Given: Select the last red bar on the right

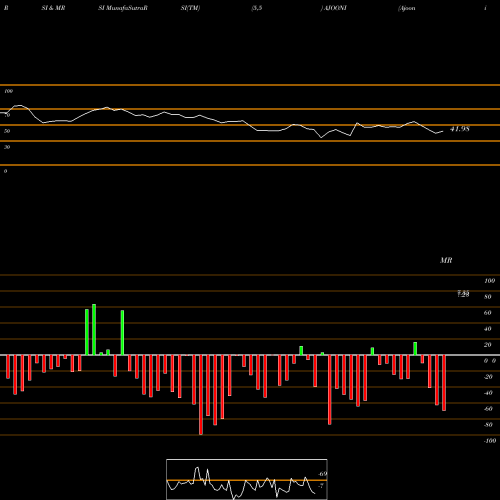Looking at the screenshot, I should (x=444, y=383).
